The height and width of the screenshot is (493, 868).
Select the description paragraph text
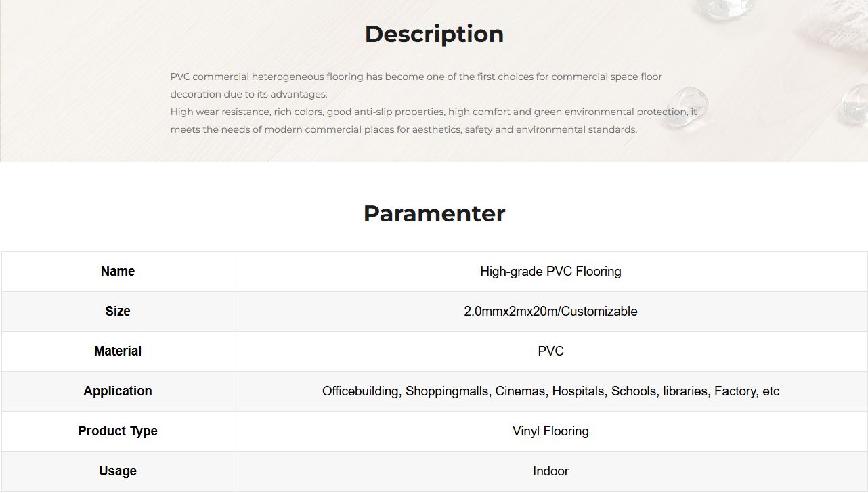tap(433, 103)
